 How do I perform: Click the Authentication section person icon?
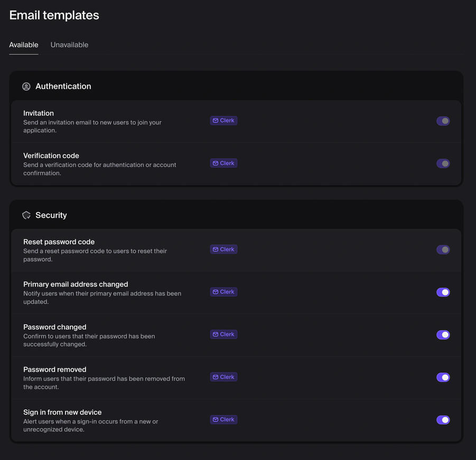26,86
